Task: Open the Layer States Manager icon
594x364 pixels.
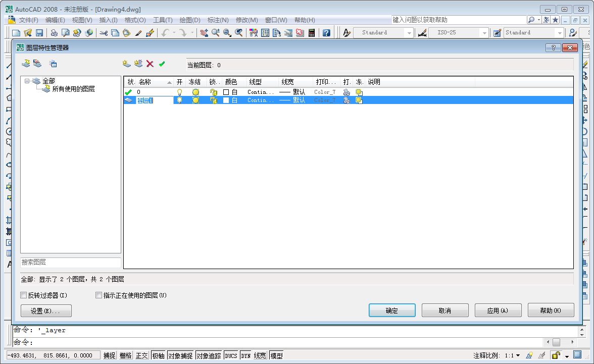Action: click(52, 64)
